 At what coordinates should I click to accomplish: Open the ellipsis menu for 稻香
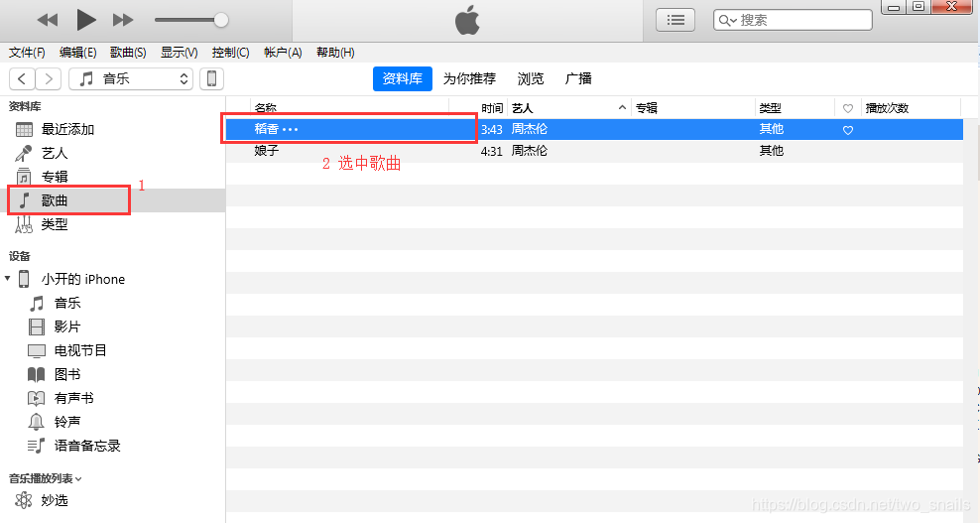(x=291, y=129)
